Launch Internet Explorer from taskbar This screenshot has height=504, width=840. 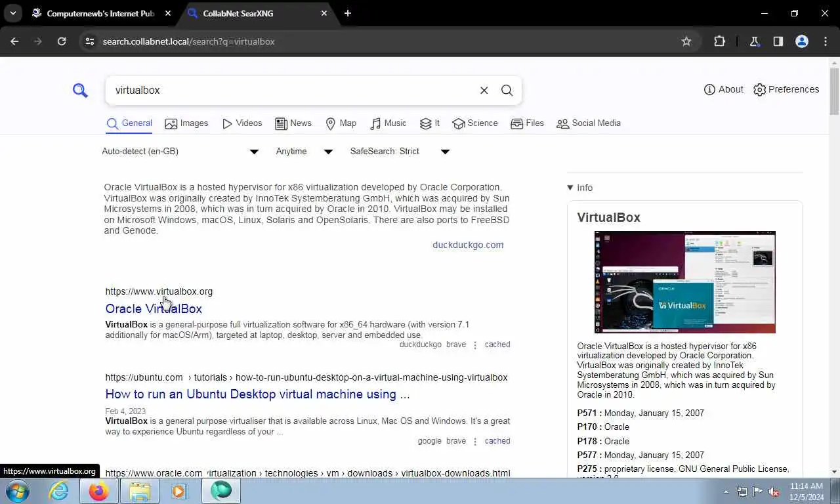(x=59, y=491)
